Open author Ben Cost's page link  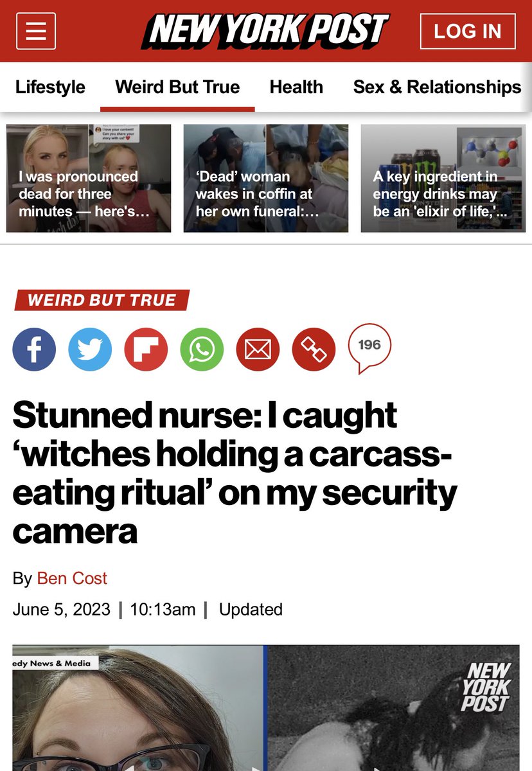pos(72,578)
